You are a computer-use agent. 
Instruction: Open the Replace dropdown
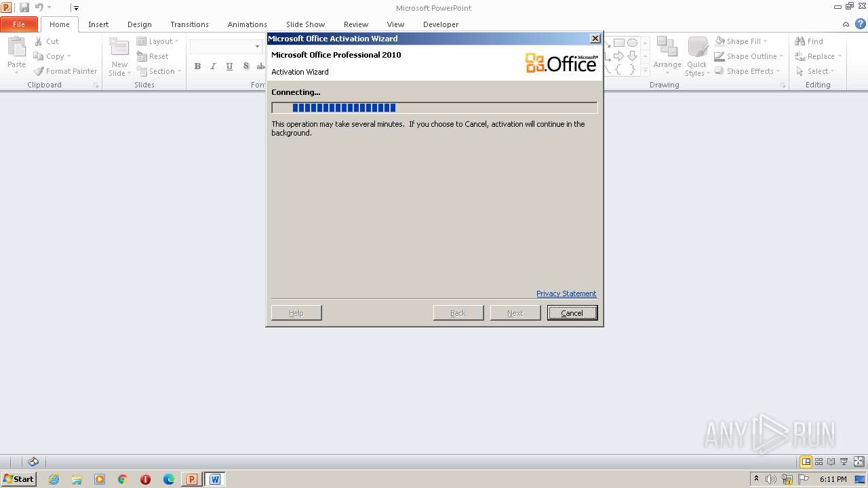818,56
